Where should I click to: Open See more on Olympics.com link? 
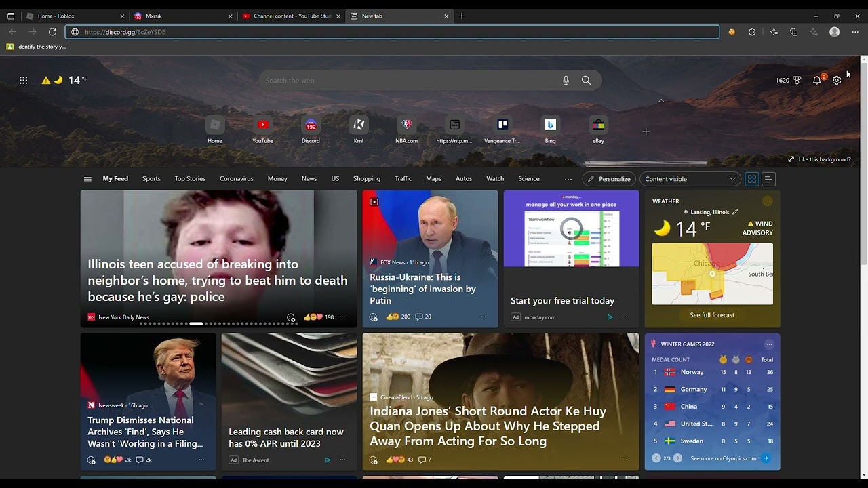point(723,458)
